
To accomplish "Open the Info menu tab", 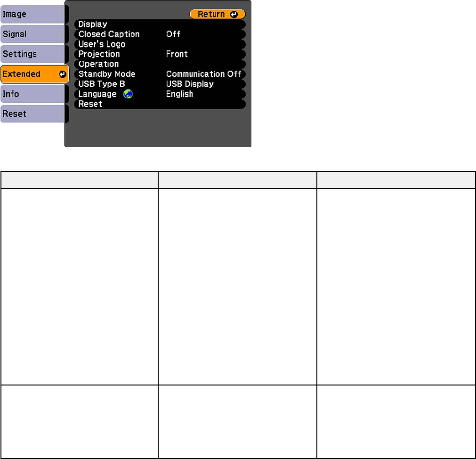I will click(x=32, y=94).
